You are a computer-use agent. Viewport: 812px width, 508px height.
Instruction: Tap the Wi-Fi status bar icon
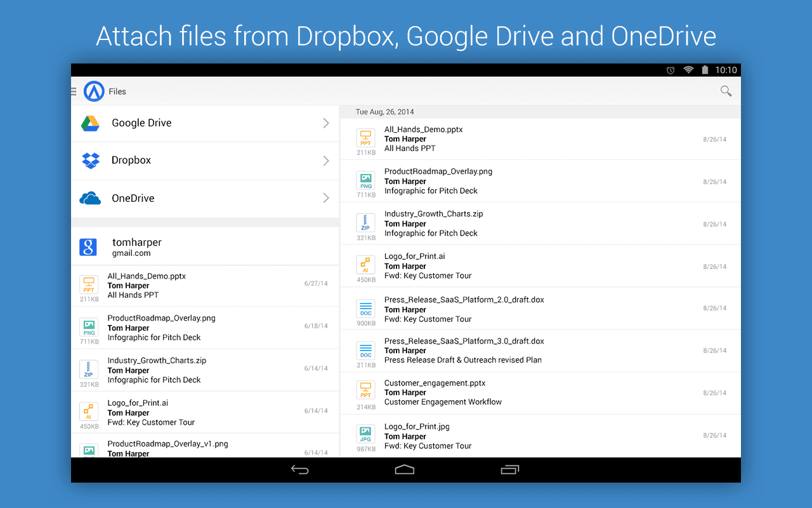688,70
